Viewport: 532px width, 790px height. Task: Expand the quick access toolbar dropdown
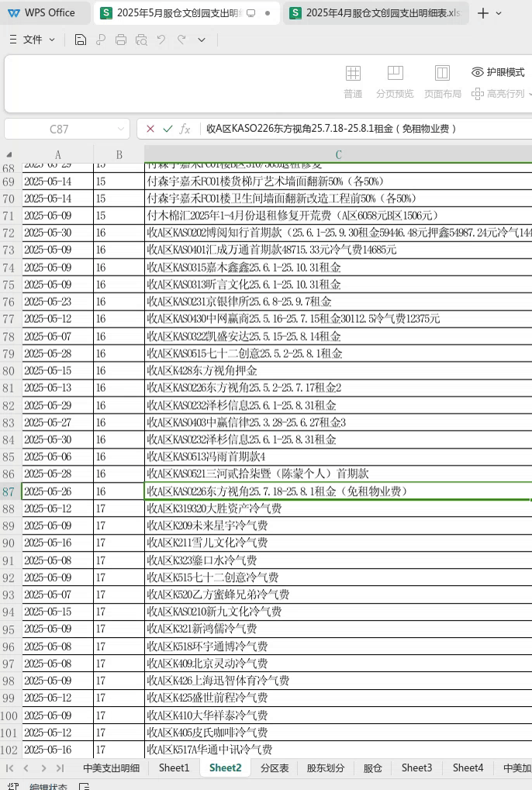[202, 40]
